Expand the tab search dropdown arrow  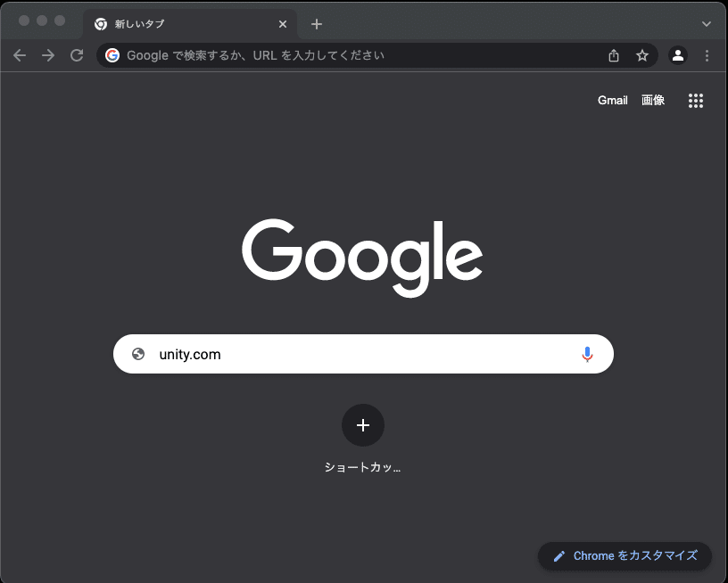(x=707, y=24)
